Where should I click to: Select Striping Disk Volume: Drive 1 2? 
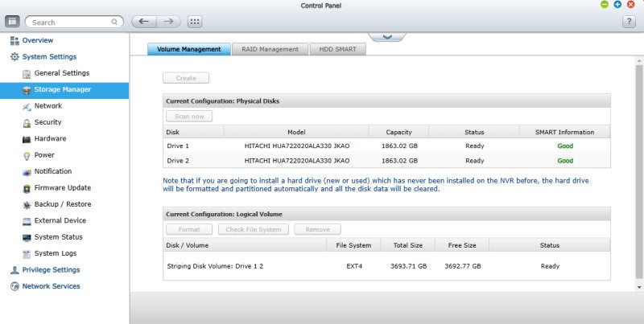click(215, 266)
